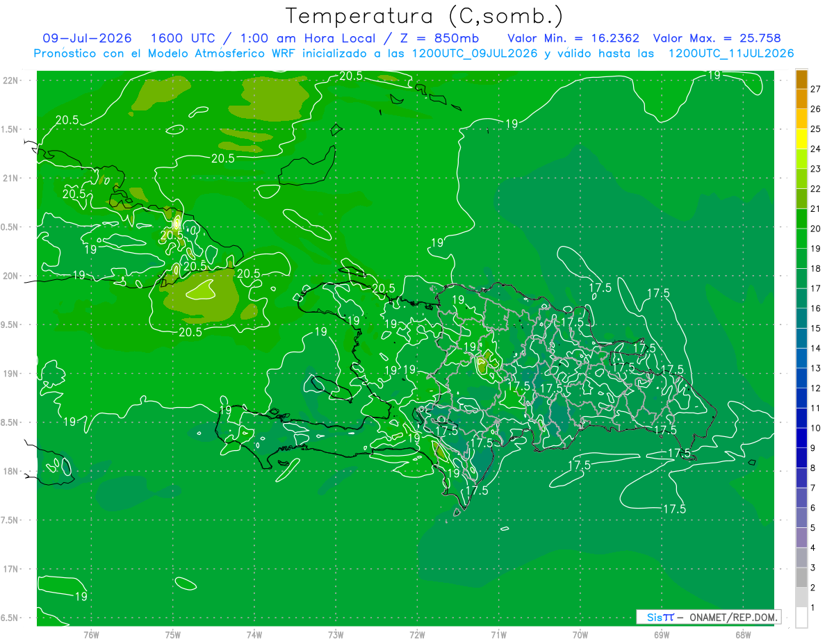Click the 'Temperatura (C,somb.)' map title

click(x=425, y=15)
